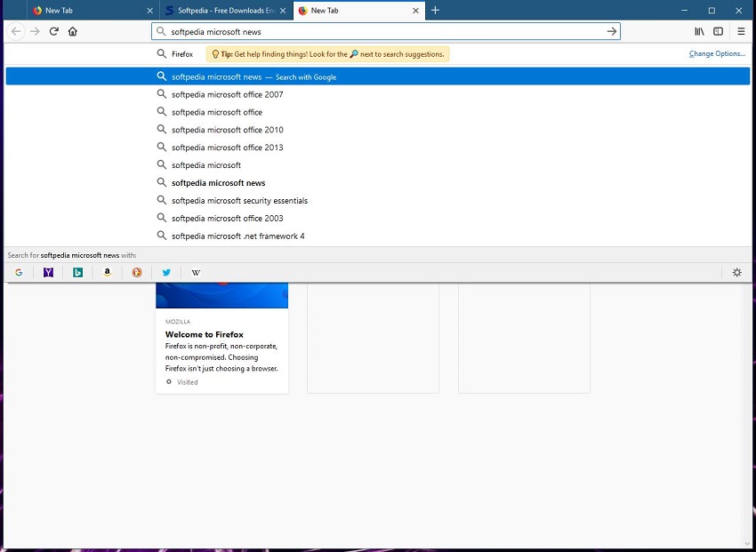The height and width of the screenshot is (552, 756).
Task: Open a new tab with plus button
Action: click(435, 11)
